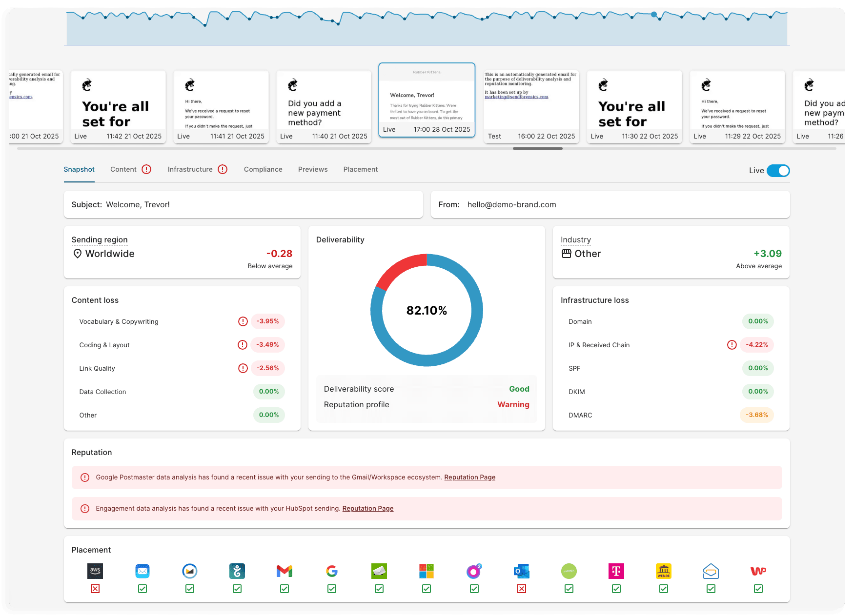
Task: Click the WEB.DE placement icon
Action: coord(663,571)
